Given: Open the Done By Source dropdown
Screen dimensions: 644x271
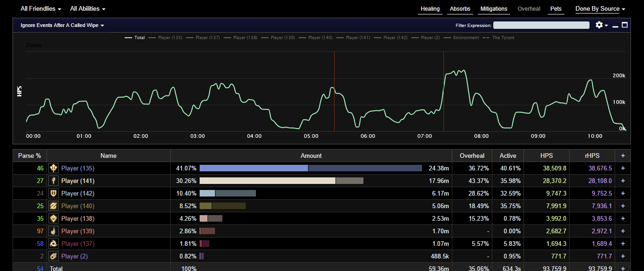Looking at the screenshot, I should 600,9.
